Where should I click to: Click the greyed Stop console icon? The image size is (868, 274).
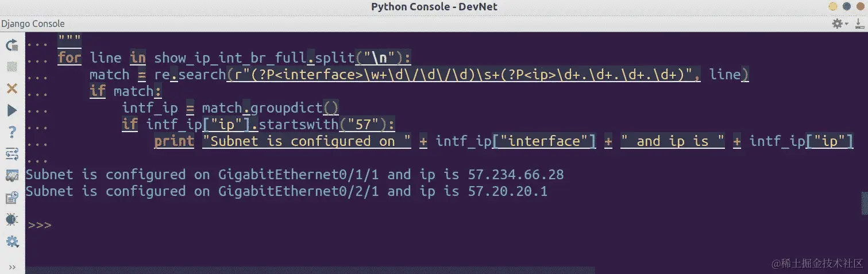point(11,67)
